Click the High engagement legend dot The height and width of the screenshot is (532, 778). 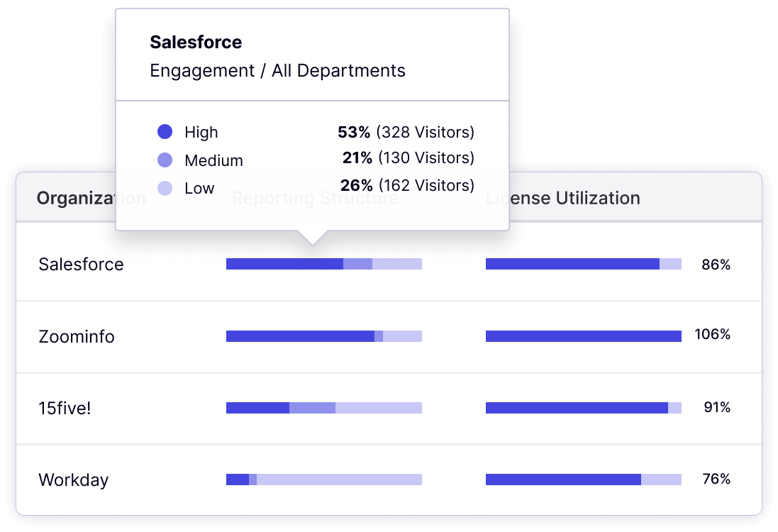pos(165,131)
